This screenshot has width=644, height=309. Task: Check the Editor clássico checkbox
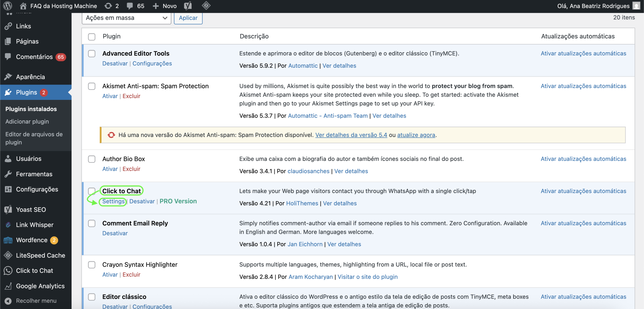tap(92, 297)
